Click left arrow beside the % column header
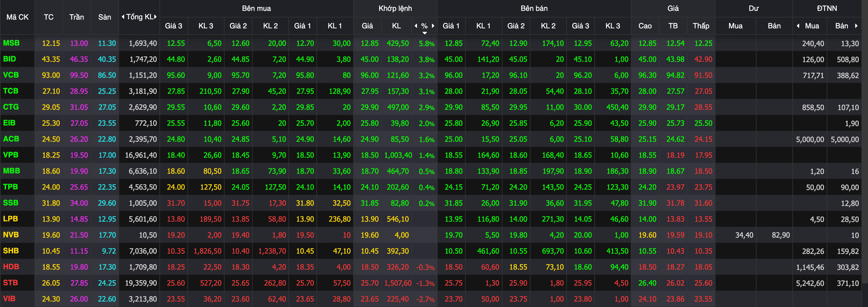This screenshot has height=307, width=868. click(416, 26)
